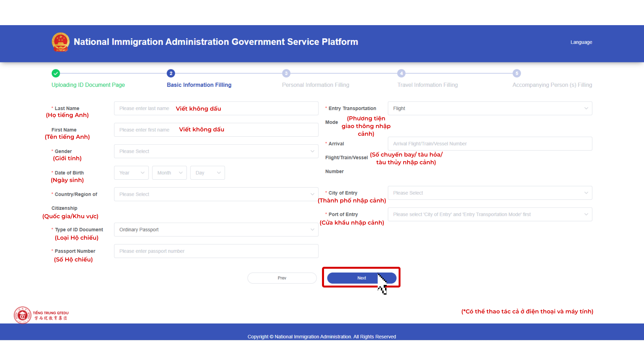Screen dimensions: 644x362
Task: Expand the Month of birth dropdown
Action: (169, 173)
